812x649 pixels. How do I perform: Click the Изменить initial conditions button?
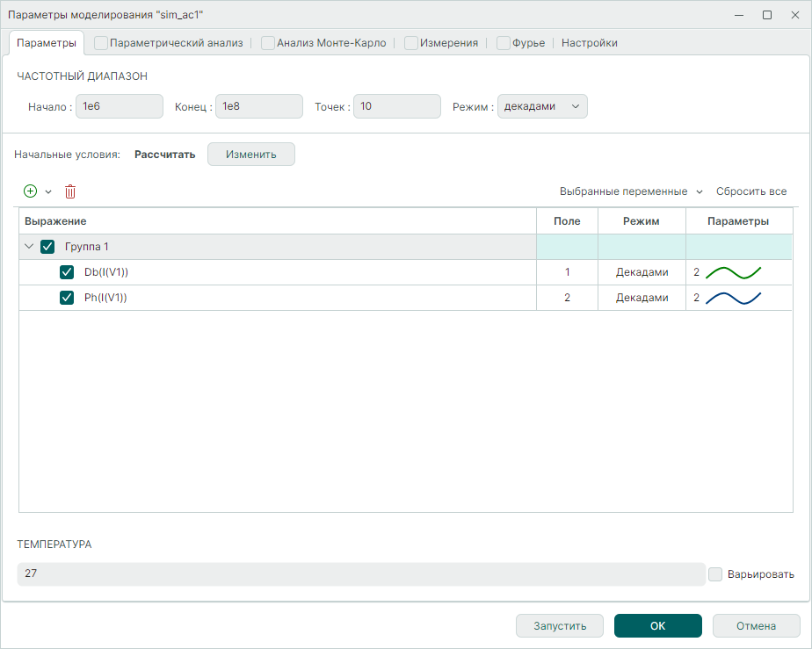point(251,155)
